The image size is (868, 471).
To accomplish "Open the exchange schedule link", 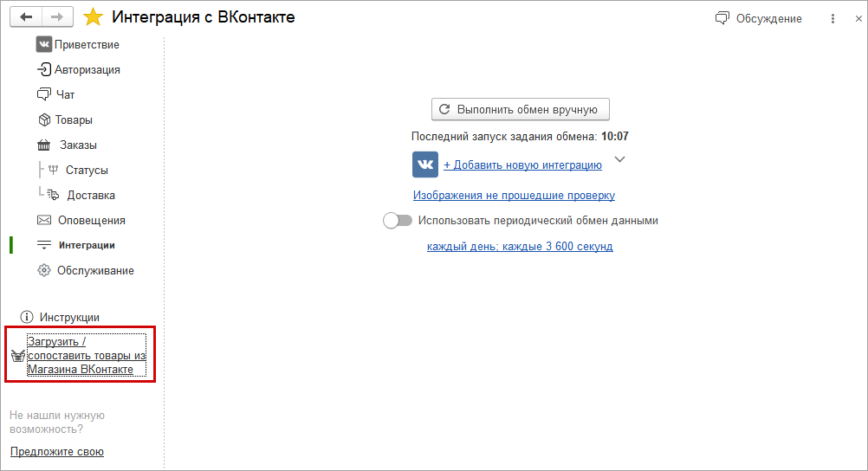I will coord(520,246).
